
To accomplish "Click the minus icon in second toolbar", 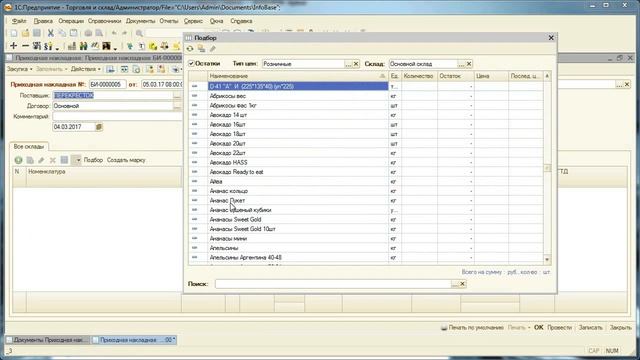I will coord(25,46).
